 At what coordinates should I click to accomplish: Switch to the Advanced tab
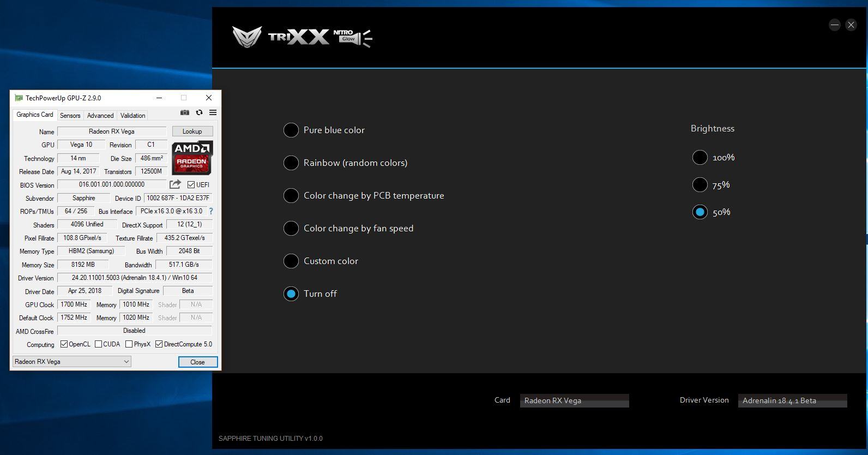coord(100,116)
